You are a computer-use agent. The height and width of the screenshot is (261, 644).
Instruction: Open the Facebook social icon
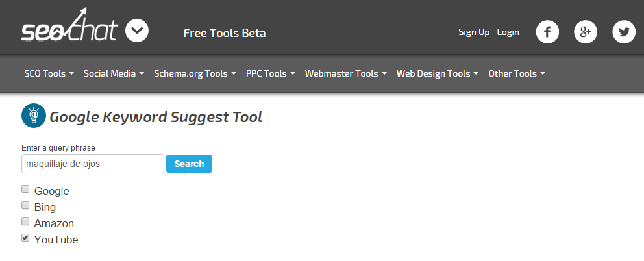(x=547, y=32)
